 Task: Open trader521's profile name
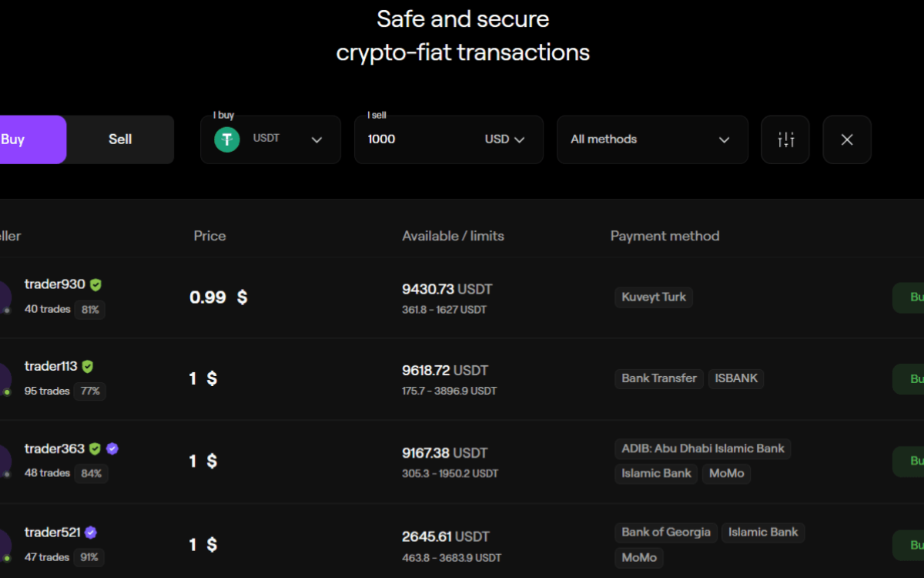pos(52,533)
